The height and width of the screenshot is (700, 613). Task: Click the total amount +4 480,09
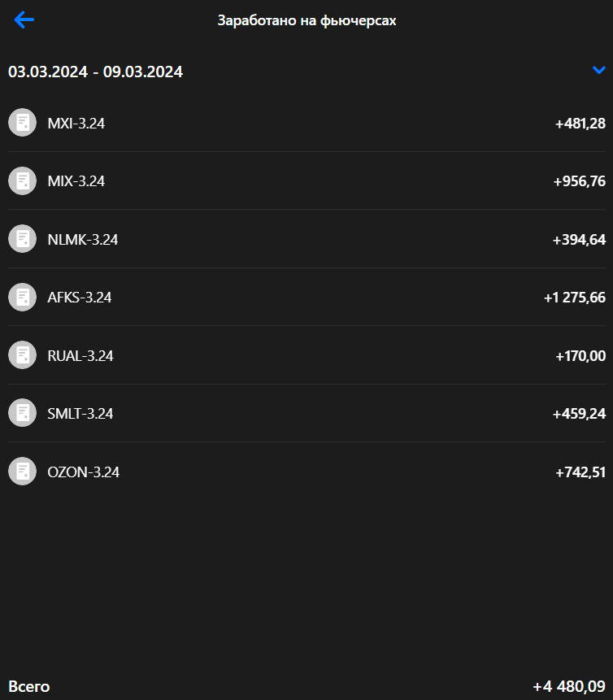click(x=569, y=687)
